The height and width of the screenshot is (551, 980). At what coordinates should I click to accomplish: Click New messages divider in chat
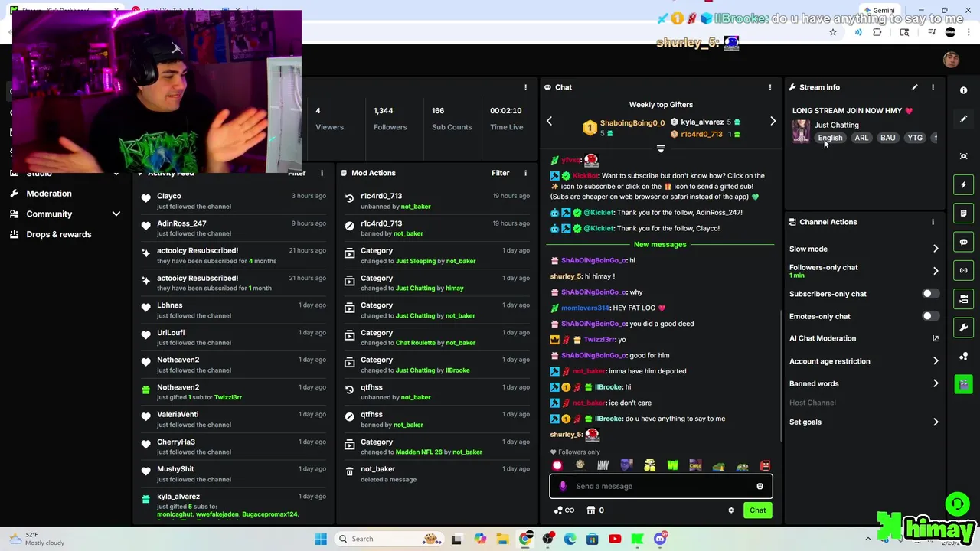(660, 244)
